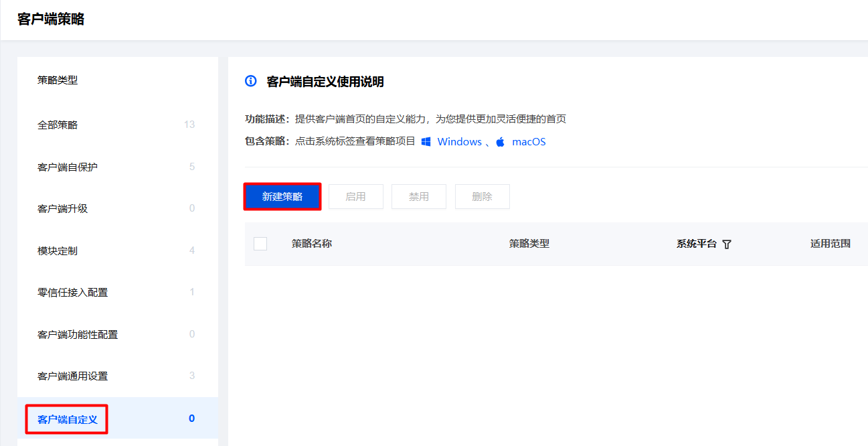This screenshot has height=446, width=868.
Task: Select 全部策略 in the sidebar
Action: [x=118, y=125]
